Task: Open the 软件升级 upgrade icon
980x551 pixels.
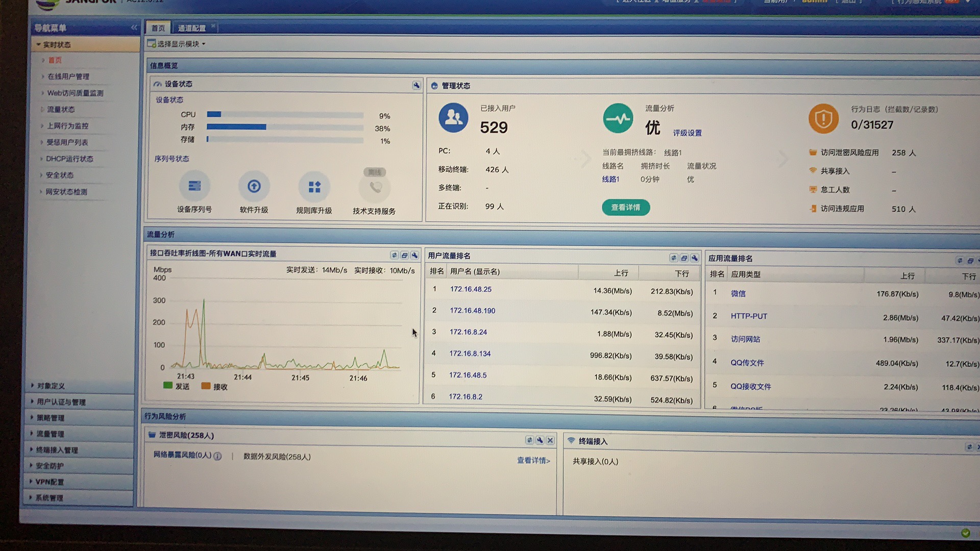Action: 254,187
